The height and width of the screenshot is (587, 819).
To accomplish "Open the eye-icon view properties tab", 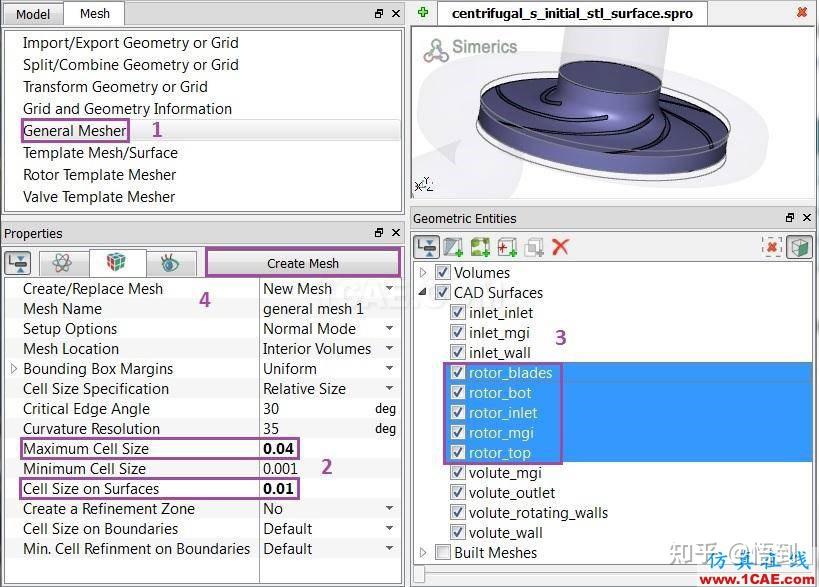I will coord(170,263).
